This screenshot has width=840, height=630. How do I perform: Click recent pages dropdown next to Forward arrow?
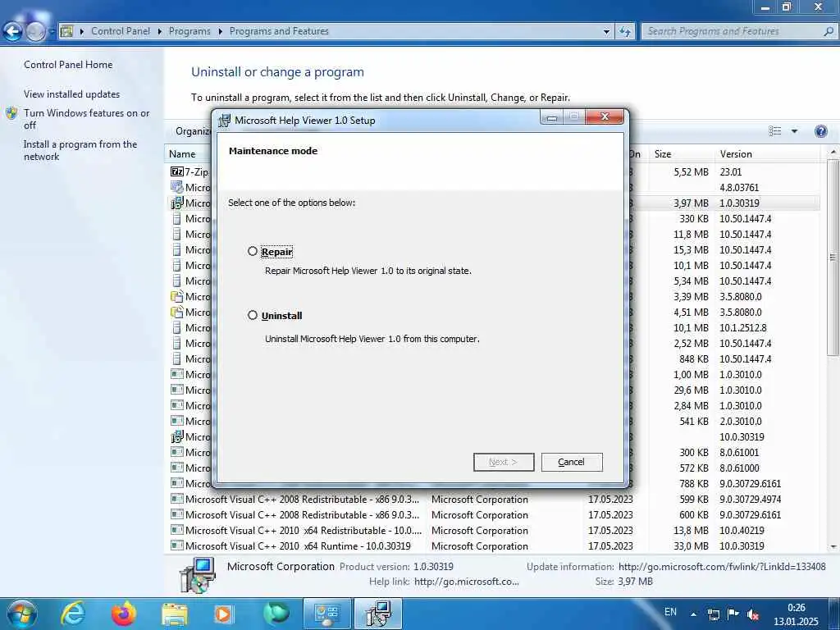click(x=52, y=32)
